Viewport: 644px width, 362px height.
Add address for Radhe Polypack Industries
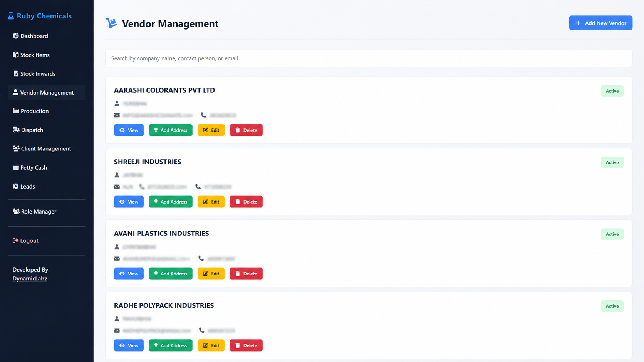coord(171,345)
